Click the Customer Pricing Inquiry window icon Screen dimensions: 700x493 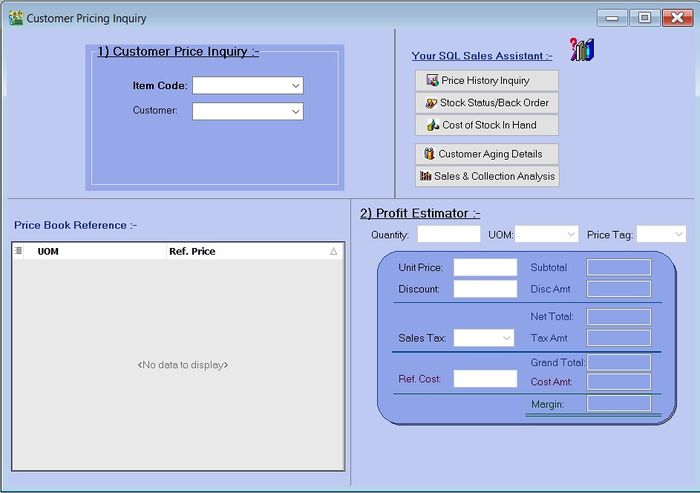[15, 18]
